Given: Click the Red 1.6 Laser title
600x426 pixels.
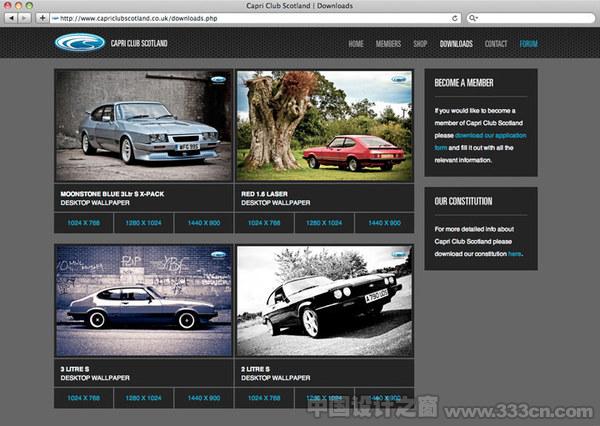Looking at the screenshot, I should tap(264, 194).
